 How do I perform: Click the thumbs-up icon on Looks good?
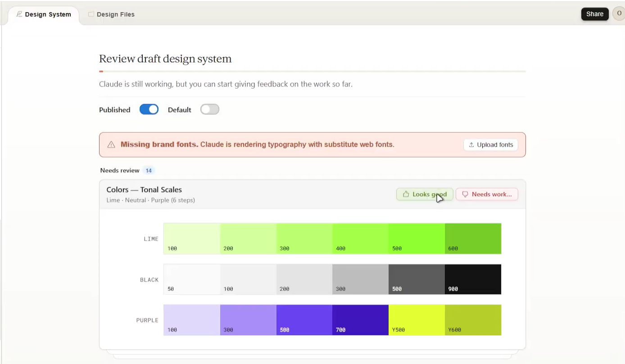(x=406, y=194)
